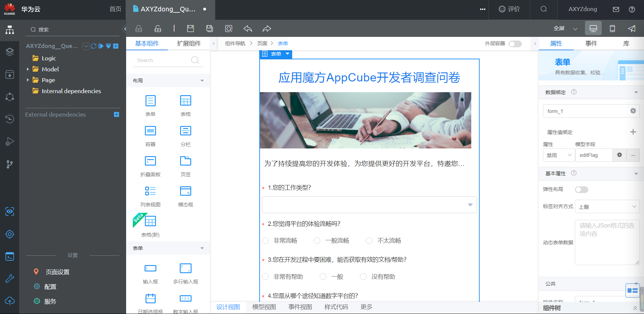Open the work type dropdown for question 1

click(369, 205)
